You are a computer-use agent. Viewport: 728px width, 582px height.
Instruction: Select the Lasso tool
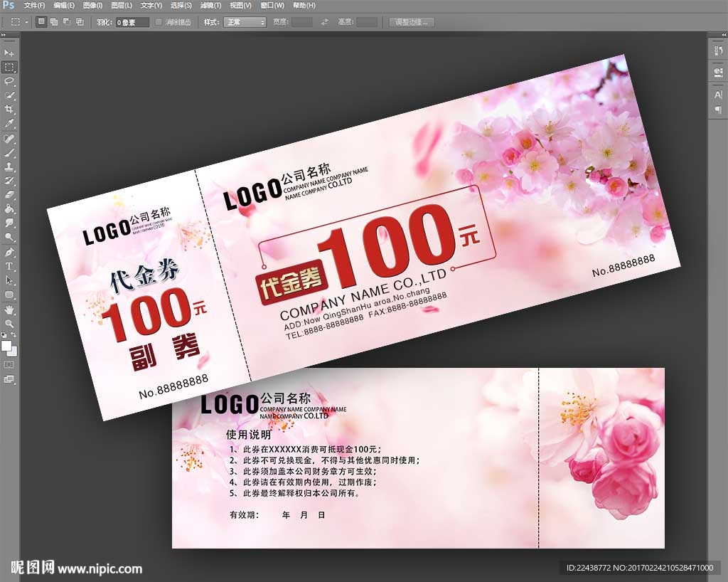9,82
